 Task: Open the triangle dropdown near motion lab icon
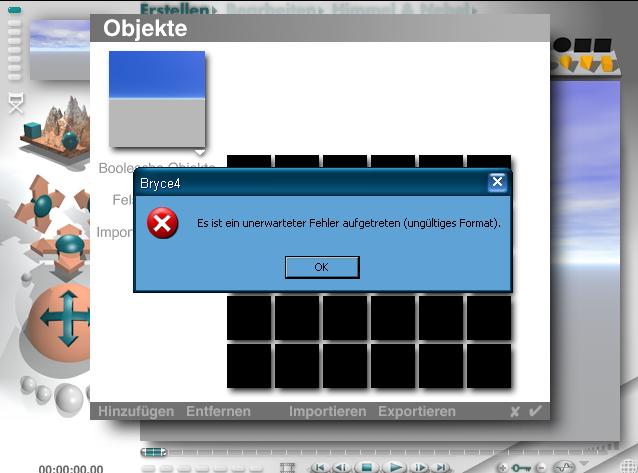(x=584, y=463)
